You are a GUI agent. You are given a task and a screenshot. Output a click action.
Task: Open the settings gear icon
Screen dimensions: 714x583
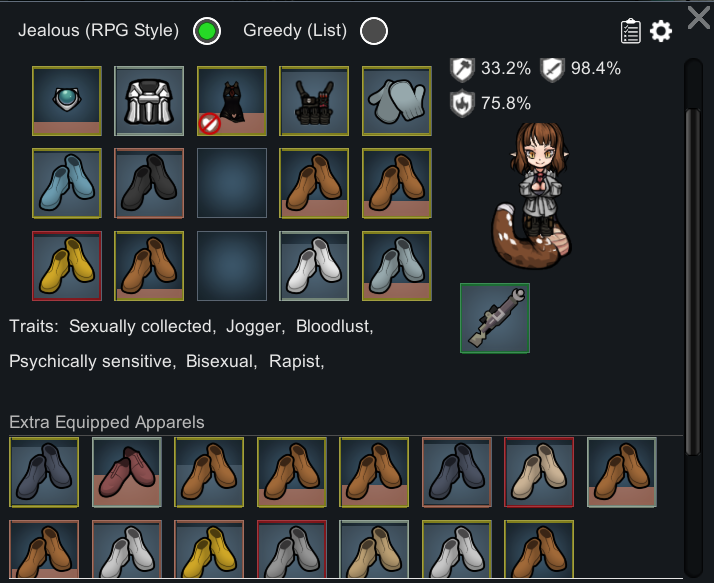(x=661, y=31)
